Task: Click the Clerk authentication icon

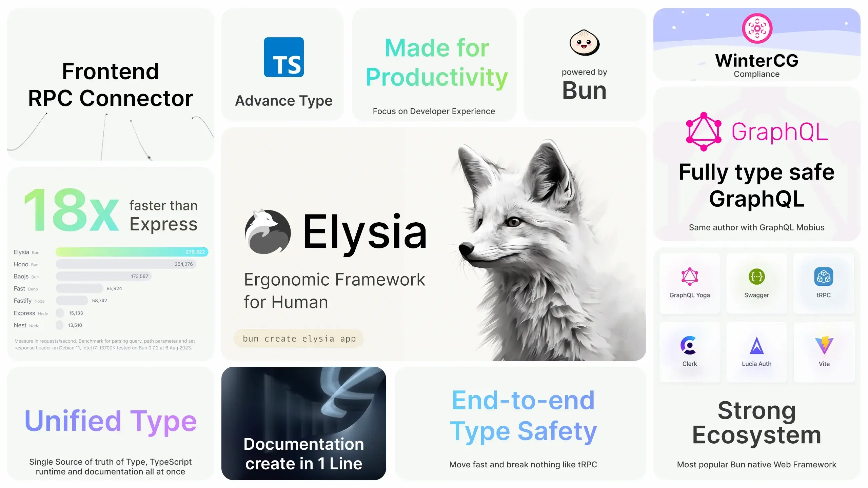Action: pyautogui.click(x=688, y=345)
